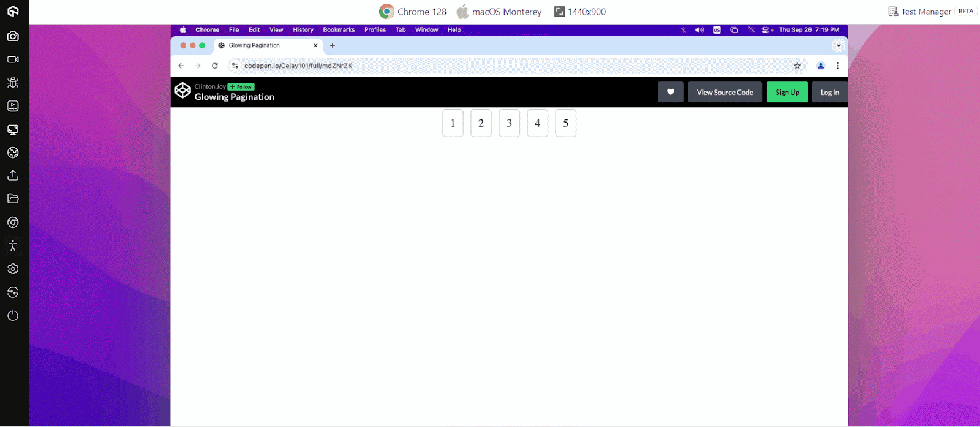Open the File menu

tap(234, 29)
